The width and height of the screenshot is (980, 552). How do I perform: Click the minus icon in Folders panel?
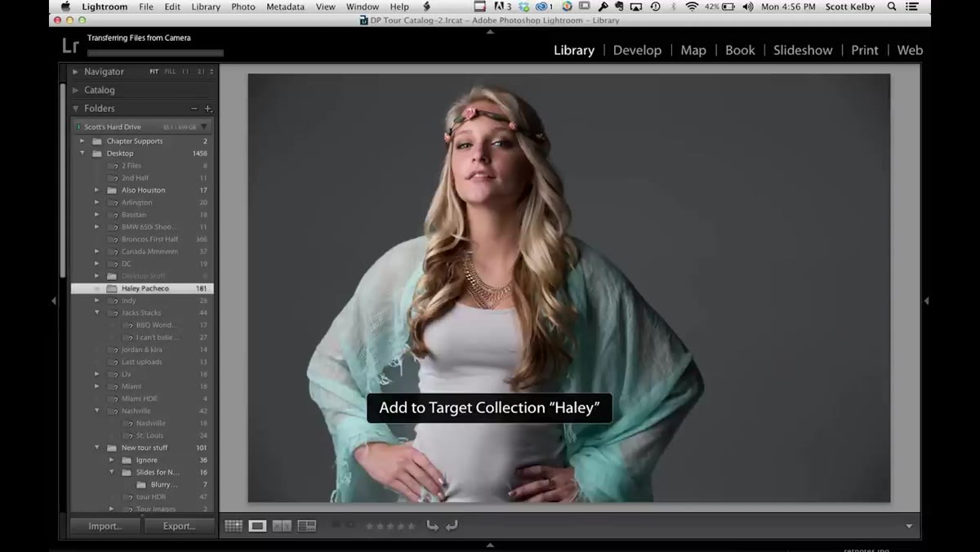(x=194, y=109)
